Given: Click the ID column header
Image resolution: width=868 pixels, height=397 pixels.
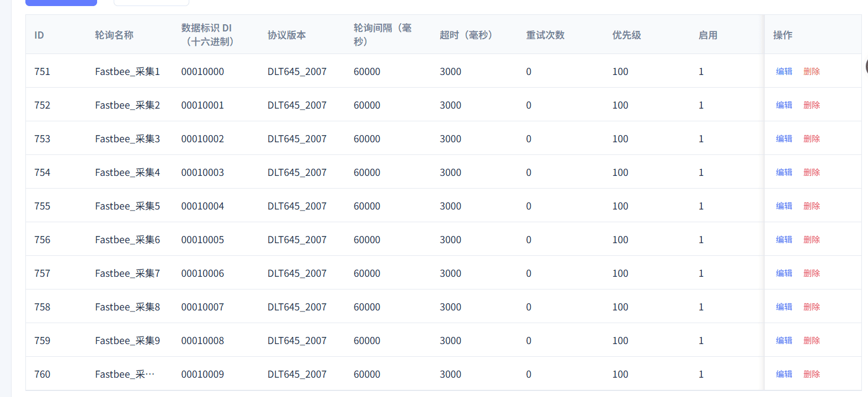Looking at the screenshot, I should [x=39, y=35].
